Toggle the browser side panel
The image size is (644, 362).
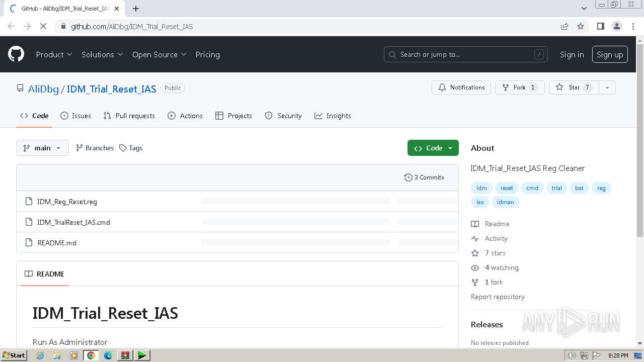click(x=600, y=26)
